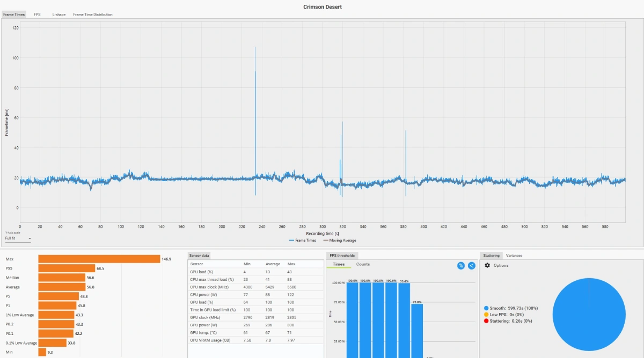
Task: Click the blue share icon in FPS thresholds
Action: pos(471,265)
